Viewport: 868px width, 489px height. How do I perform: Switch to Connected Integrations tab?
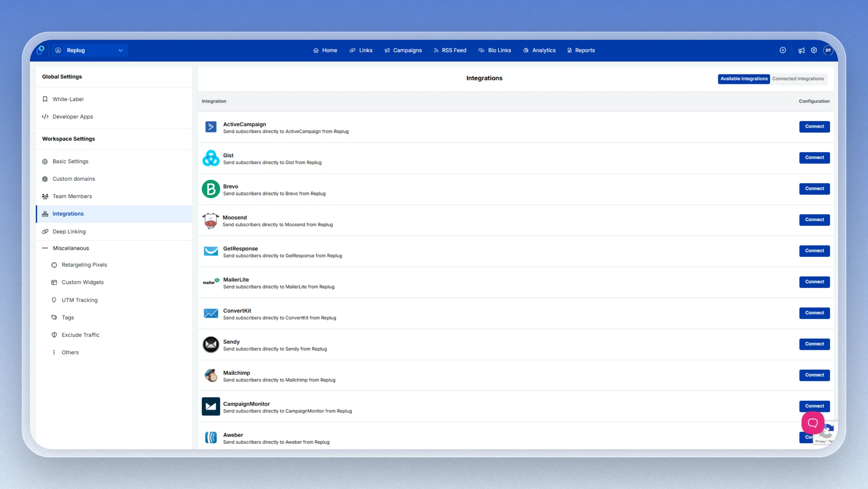coord(797,79)
